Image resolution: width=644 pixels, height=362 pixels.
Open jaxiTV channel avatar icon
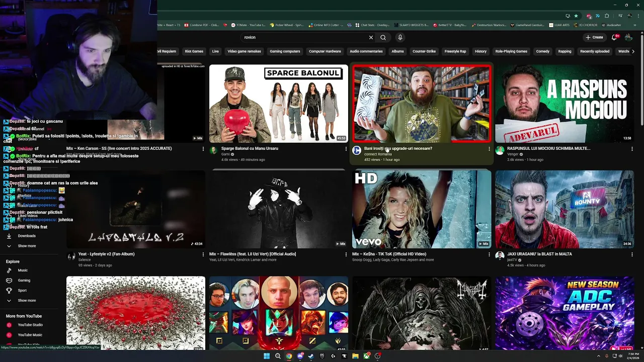(x=500, y=256)
